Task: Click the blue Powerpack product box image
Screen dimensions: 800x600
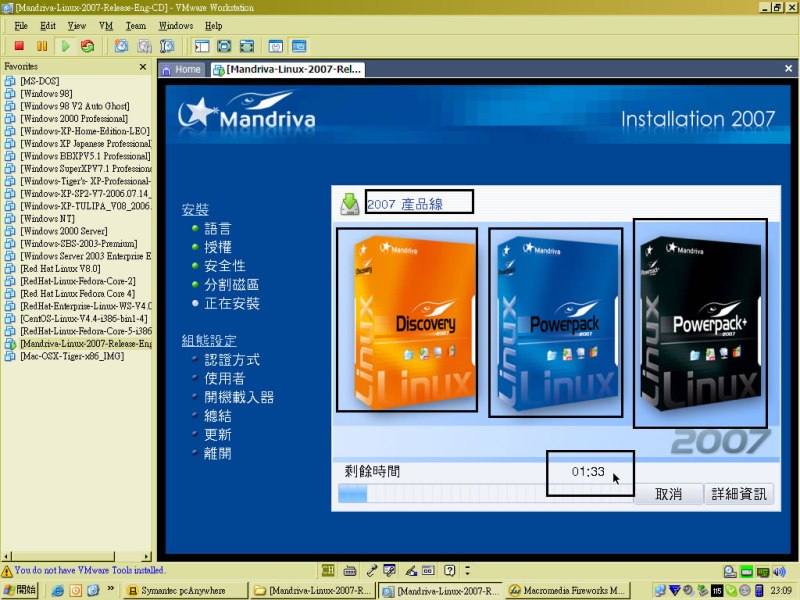Action: (x=556, y=322)
